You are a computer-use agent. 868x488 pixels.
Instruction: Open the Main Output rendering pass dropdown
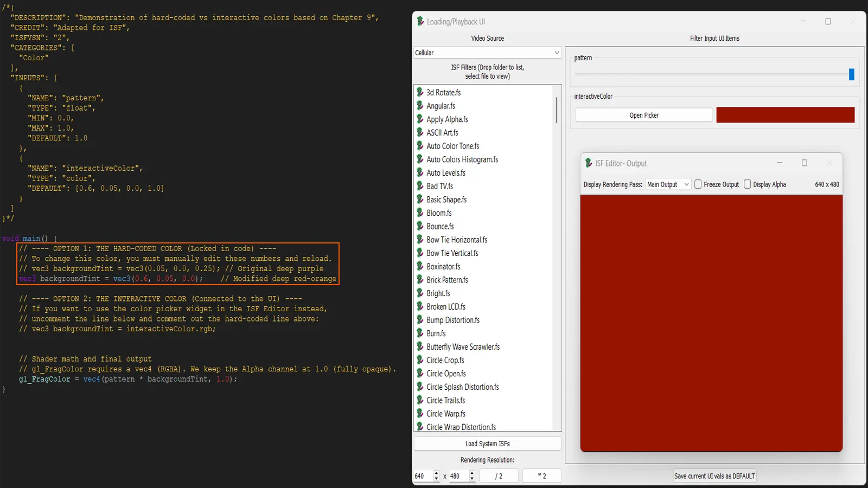coord(668,184)
